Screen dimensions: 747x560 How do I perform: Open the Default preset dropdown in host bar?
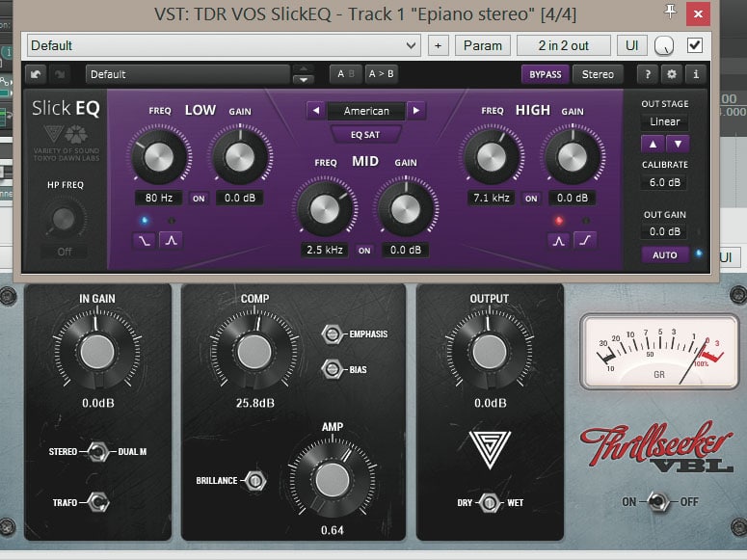pos(224,45)
